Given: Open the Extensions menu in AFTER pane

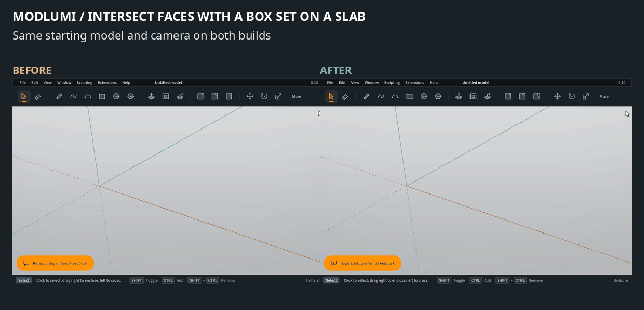Looking at the screenshot, I should [x=415, y=83].
